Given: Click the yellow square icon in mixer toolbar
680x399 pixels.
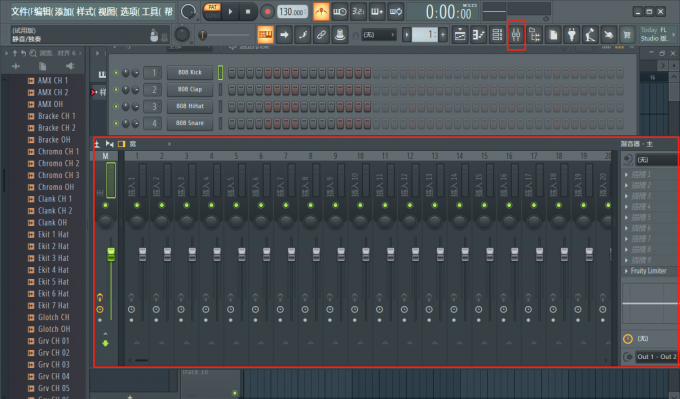Looking at the screenshot, I should tap(121, 144).
